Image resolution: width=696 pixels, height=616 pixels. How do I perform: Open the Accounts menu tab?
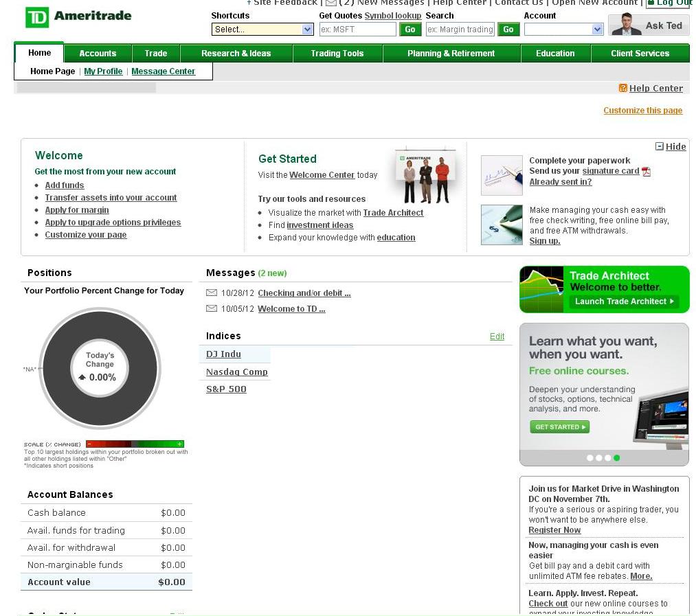[98, 54]
